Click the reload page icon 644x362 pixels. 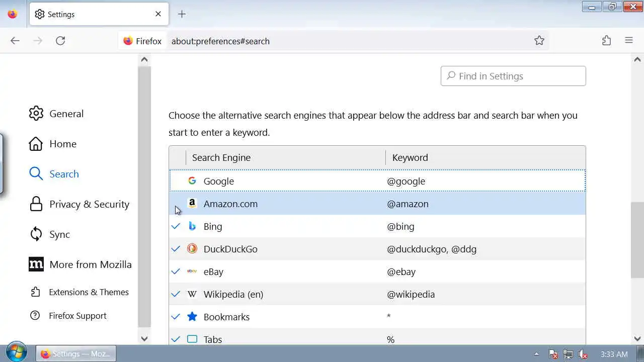pyautogui.click(x=60, y=41)
